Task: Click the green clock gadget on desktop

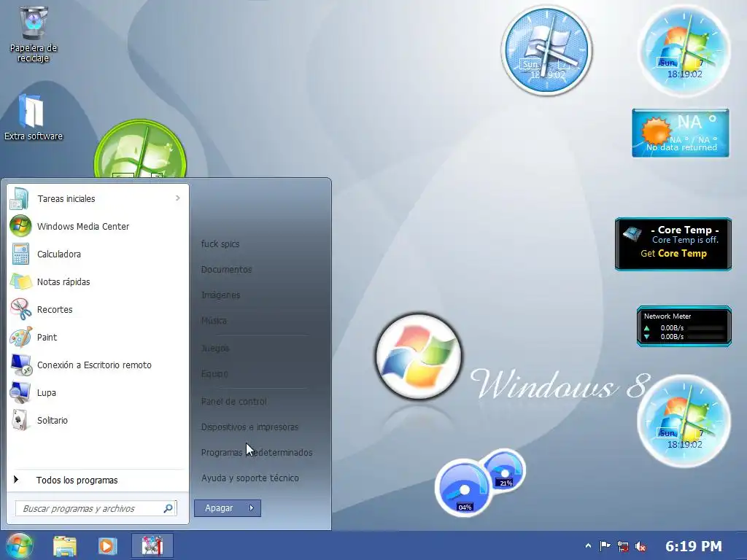Action: click(x=140, y=150)
